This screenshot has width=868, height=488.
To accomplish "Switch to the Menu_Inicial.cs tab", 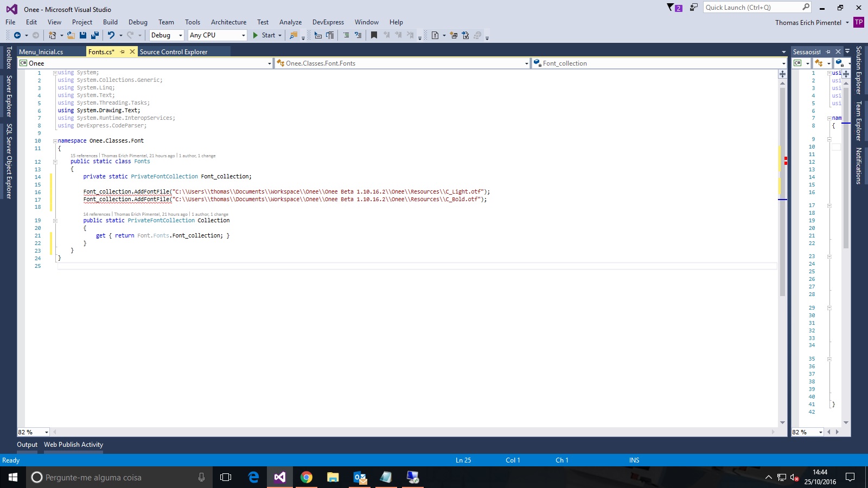I will coord(41,52).
